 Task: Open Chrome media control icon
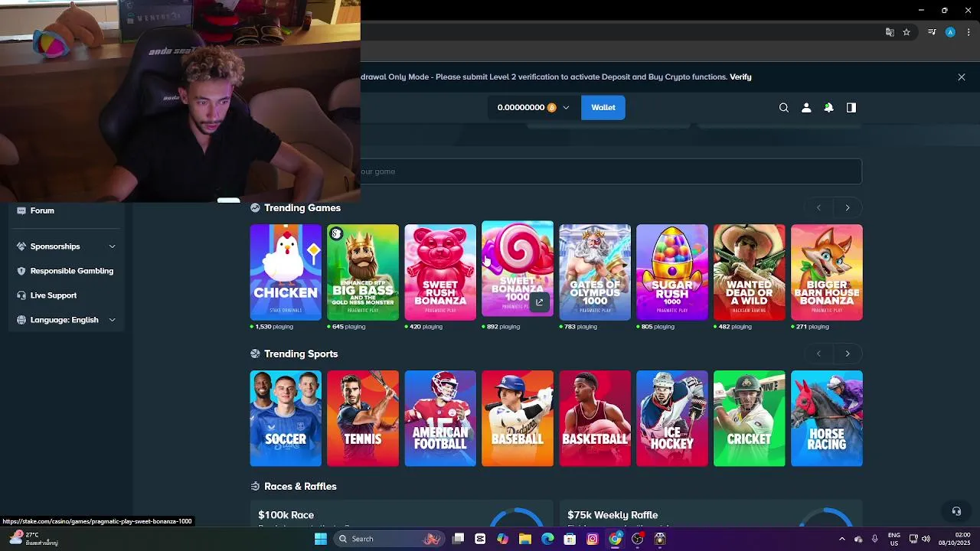pyautogui.click(x=932, y=32)
